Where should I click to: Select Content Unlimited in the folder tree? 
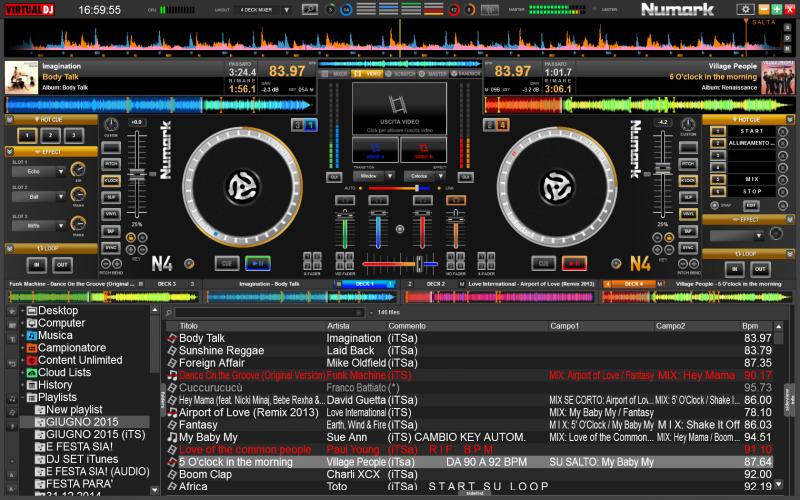[80, 360]
